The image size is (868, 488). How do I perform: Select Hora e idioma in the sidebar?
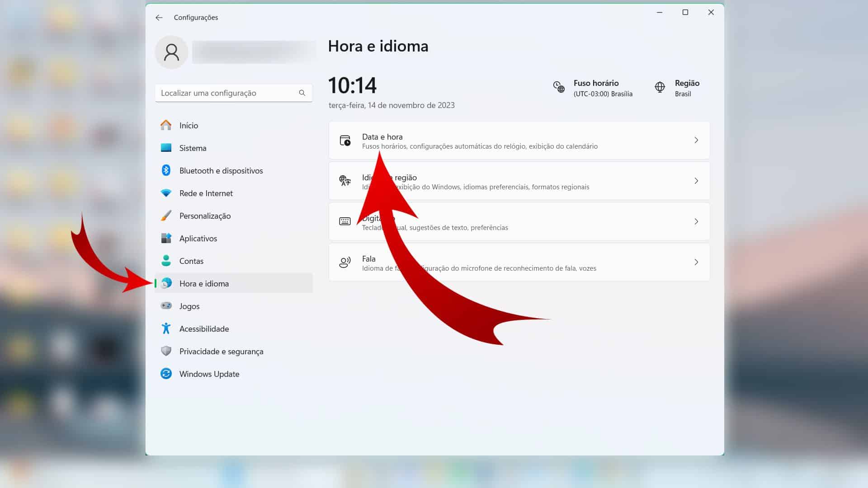(x=204, y=283)
